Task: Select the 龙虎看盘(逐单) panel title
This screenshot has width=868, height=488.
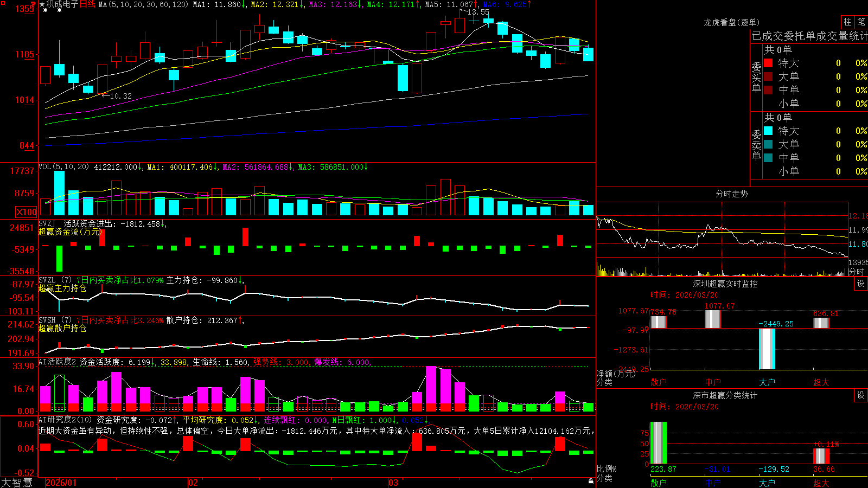Action: (x=731, y=22)
